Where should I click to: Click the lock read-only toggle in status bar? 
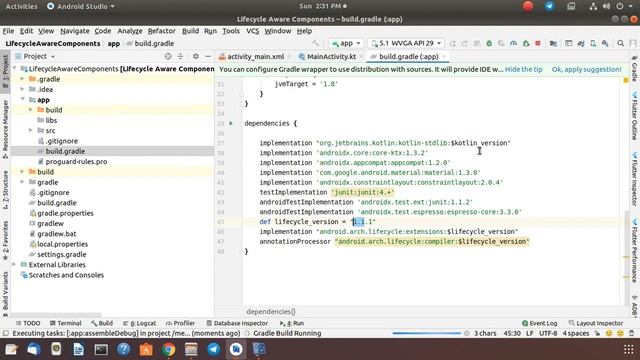point(597,333)
